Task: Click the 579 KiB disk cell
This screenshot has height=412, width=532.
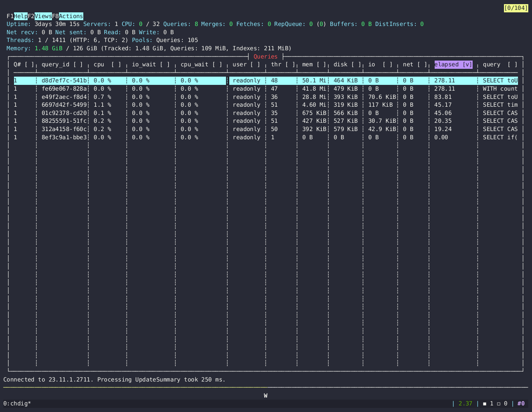Action: point(346,129)
